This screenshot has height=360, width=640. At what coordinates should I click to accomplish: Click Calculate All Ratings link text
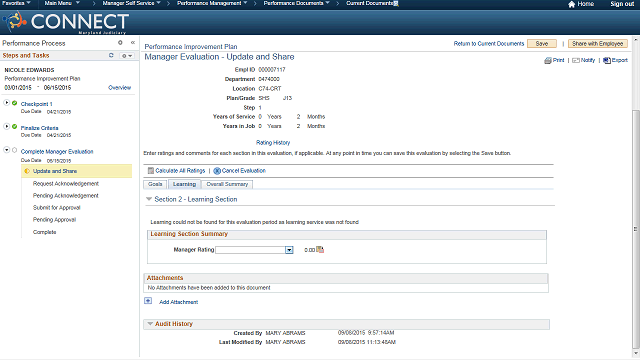coord(180,171)
